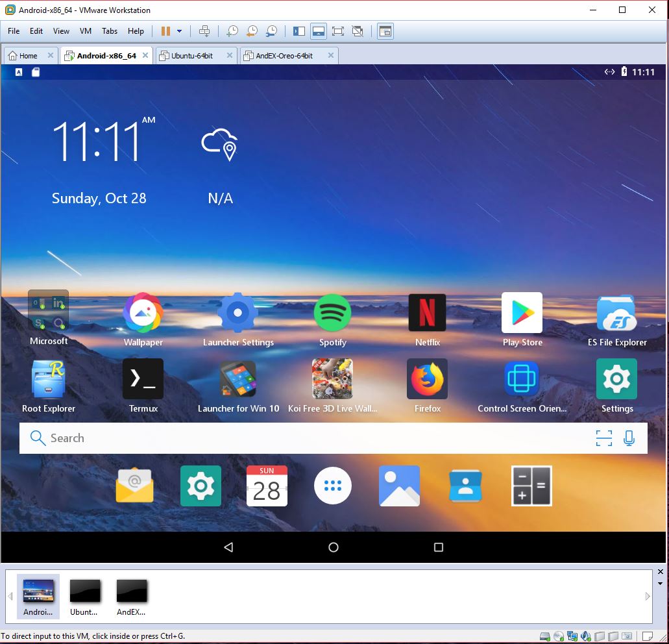Open the Calculator app in the dock

[531, 486]
